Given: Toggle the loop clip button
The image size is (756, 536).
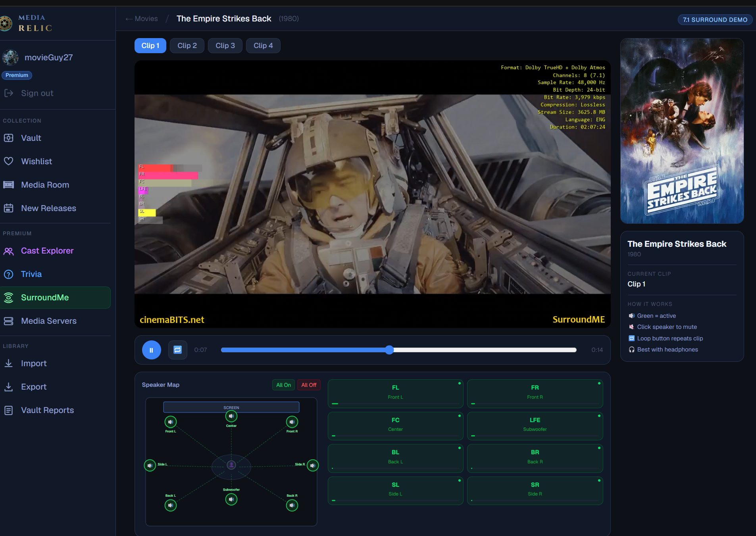Looking at the screenshot, I should pos(178,350).
